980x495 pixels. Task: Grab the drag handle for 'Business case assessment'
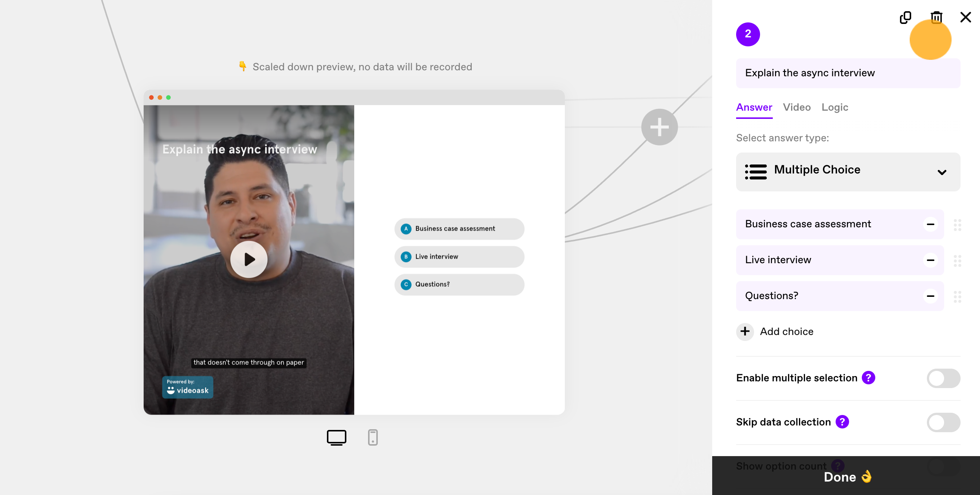pos(957,225)
